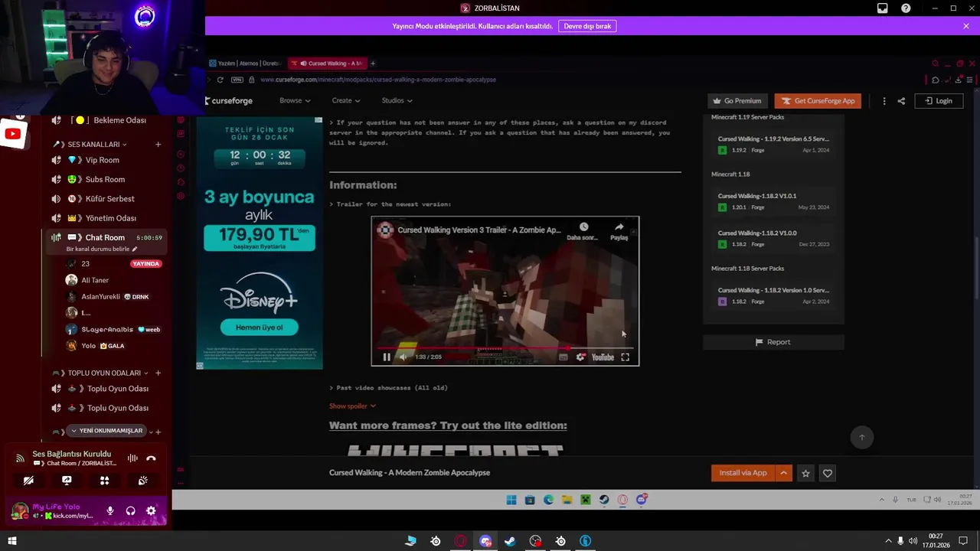Click the scroll-to-top arrow button
The height and width of the screenshot is (551, 980).
[x=862, y=437]
